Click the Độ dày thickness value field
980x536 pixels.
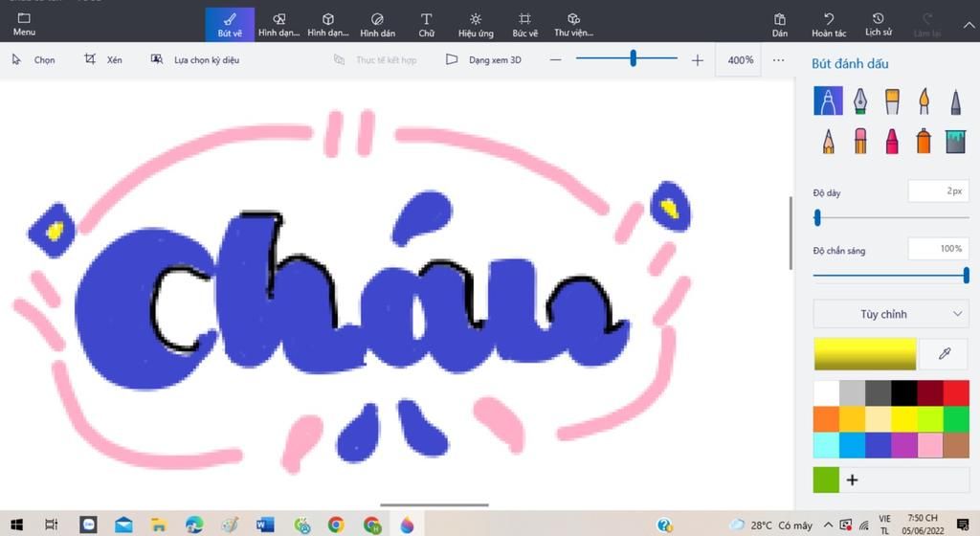tap(938, 191)
